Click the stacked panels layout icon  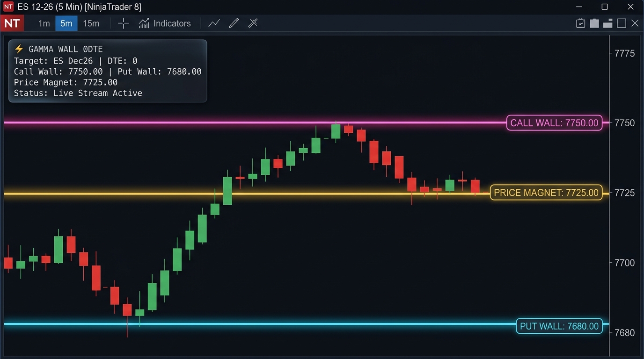608,23
